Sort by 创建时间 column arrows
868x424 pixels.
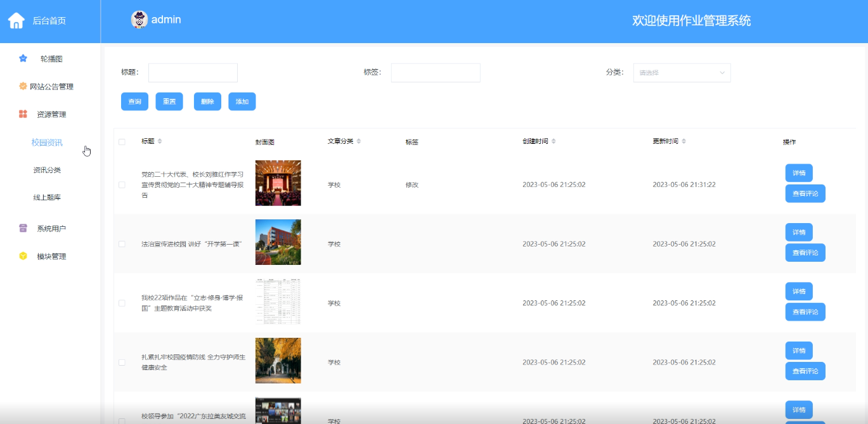click(x=554, y=141)
